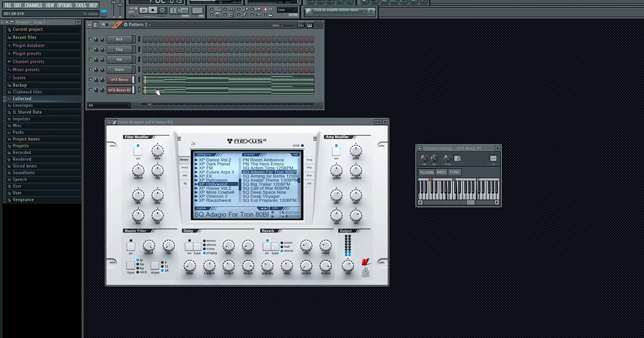Click the Nexus left hamburger menu icon
Image resolution: width=644 pixels, height=338 pixels.
tap(179, 139)
